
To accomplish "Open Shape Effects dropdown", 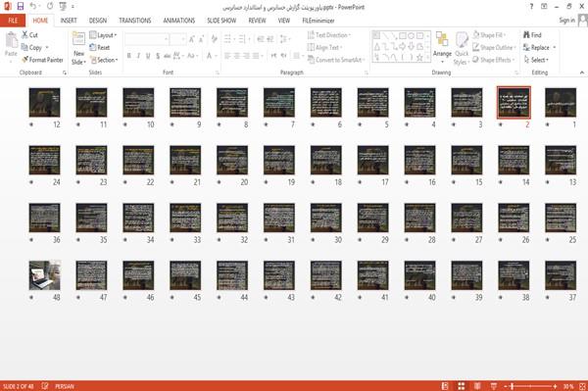I will [x=494, y=60].
